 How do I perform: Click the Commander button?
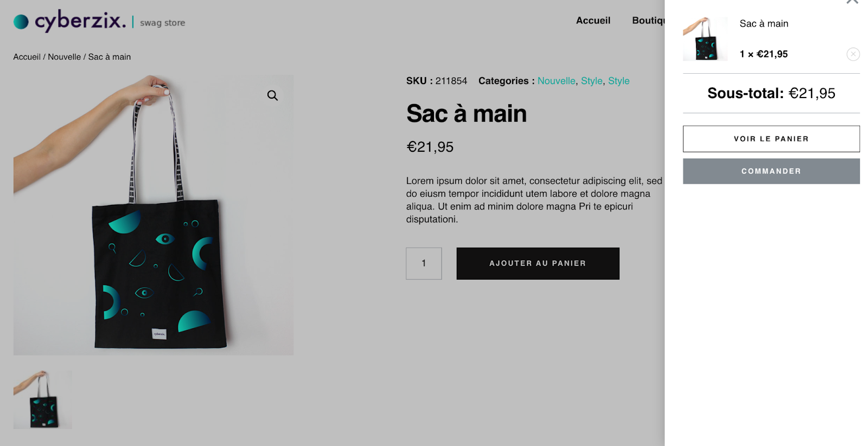coord(771,171)
